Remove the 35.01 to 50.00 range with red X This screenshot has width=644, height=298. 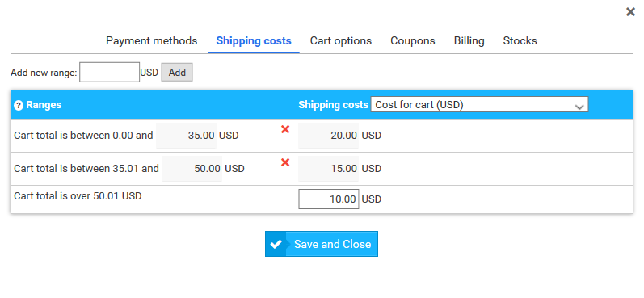pos(285,162)
